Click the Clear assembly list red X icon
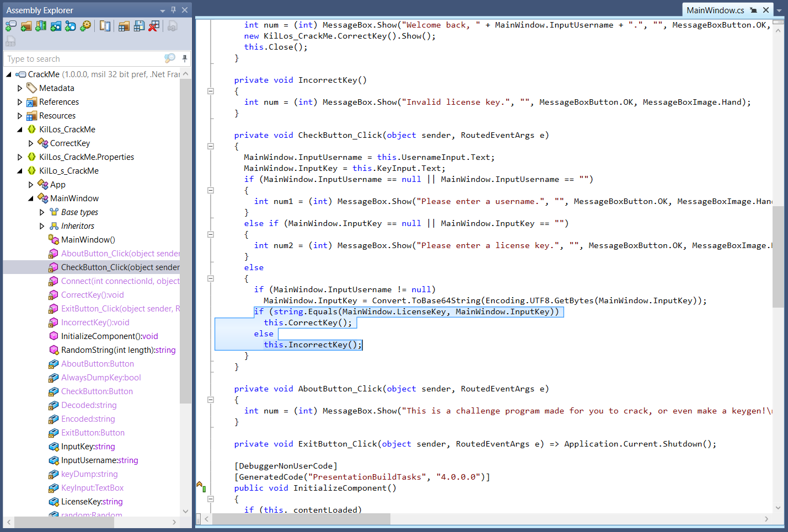788x532 pixels. point(154,26)
